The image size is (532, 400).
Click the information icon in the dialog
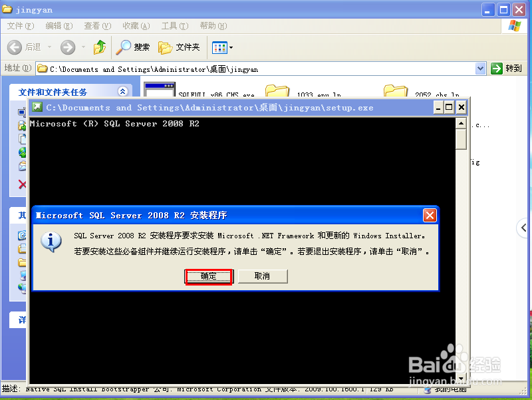(x=51, y=242)
